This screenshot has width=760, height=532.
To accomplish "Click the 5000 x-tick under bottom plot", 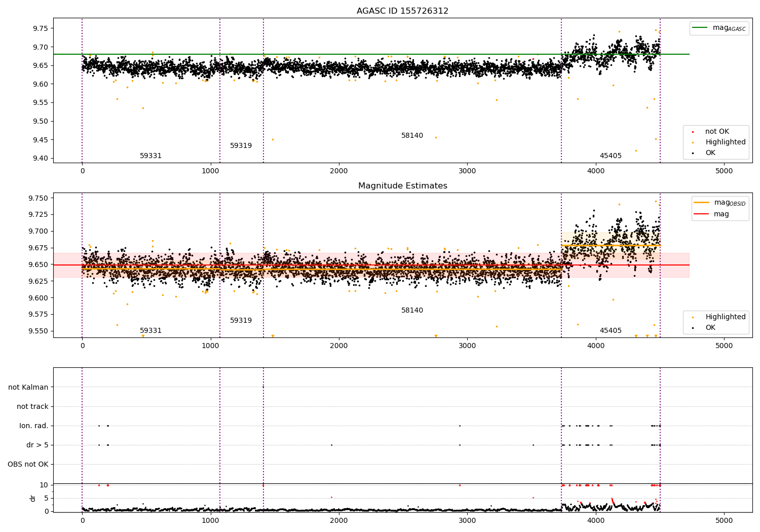I will tap(724, 521).
